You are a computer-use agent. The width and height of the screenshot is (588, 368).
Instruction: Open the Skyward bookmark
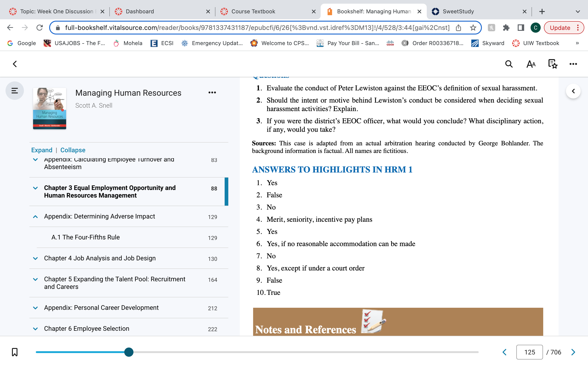coord(488,43)
